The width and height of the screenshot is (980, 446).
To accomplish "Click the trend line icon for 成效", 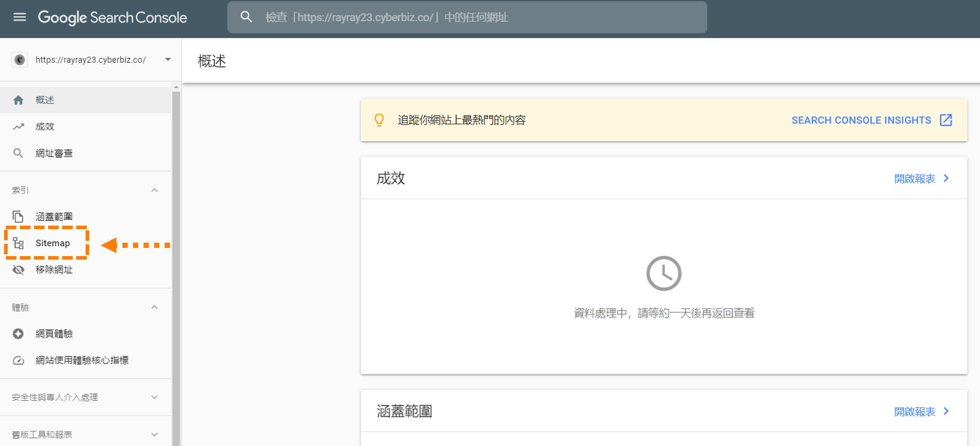I will (x=18, y=127).
